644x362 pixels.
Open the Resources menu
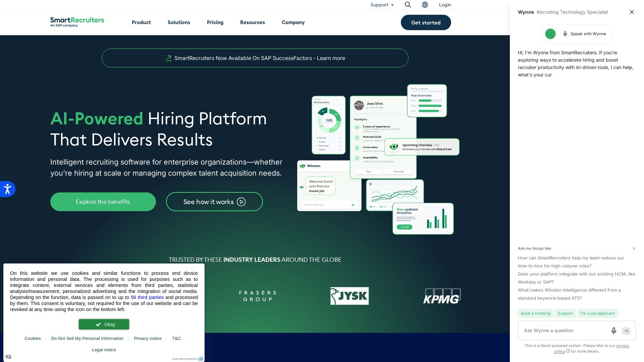click(253, 22)
